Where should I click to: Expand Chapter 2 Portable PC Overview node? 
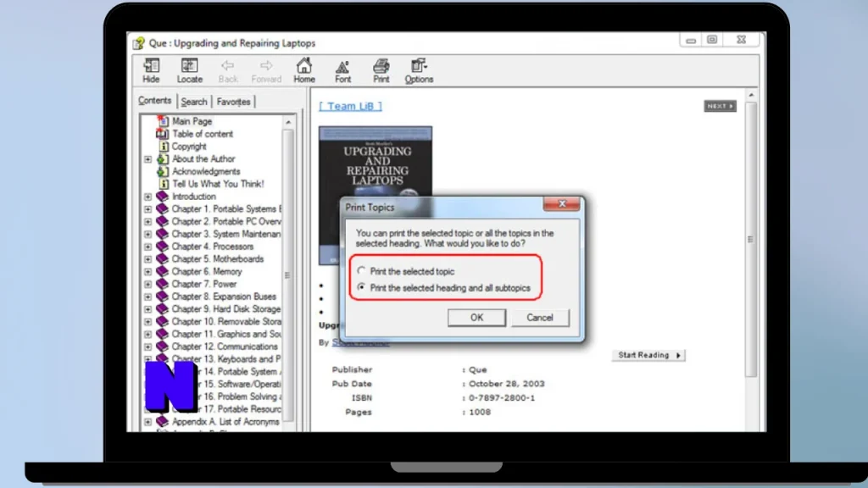click(x=147, y=222)
